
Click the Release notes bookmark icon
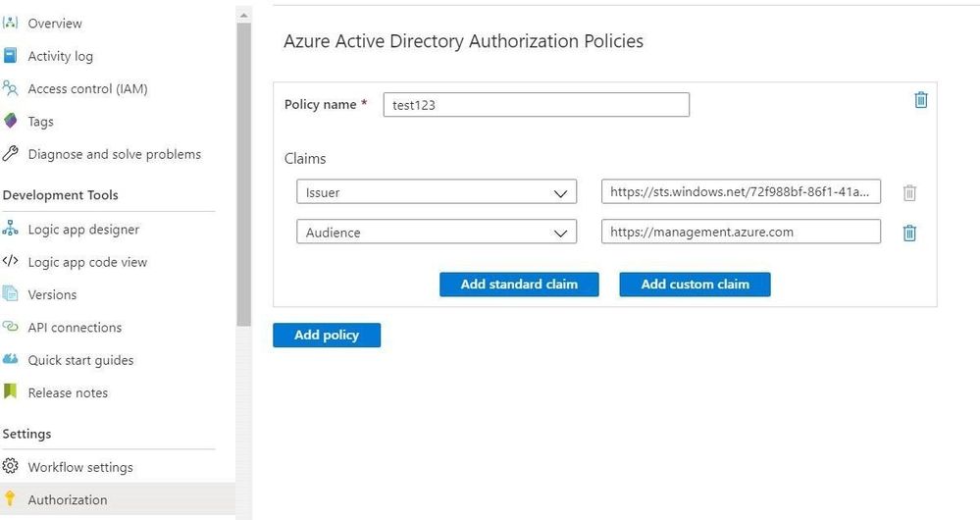[x=10, y=391]
